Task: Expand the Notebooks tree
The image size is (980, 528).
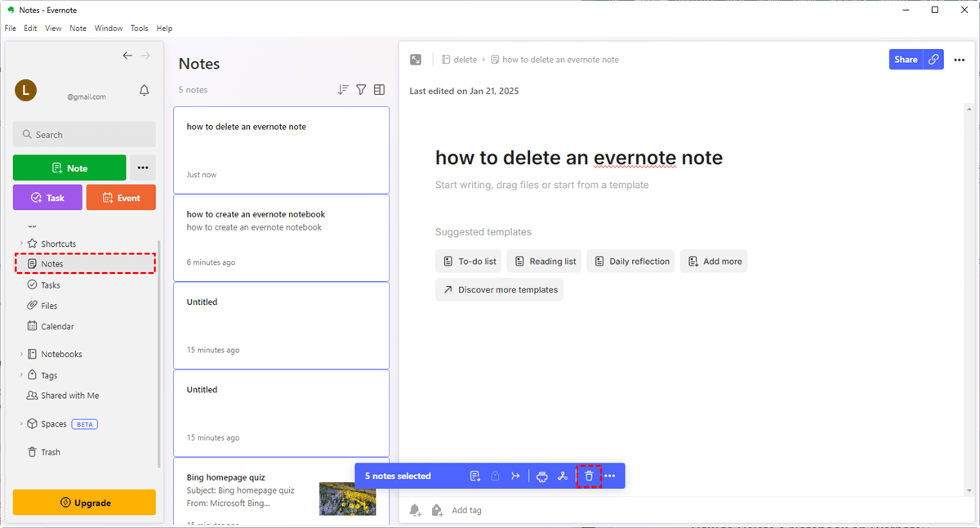Action: 22,354
